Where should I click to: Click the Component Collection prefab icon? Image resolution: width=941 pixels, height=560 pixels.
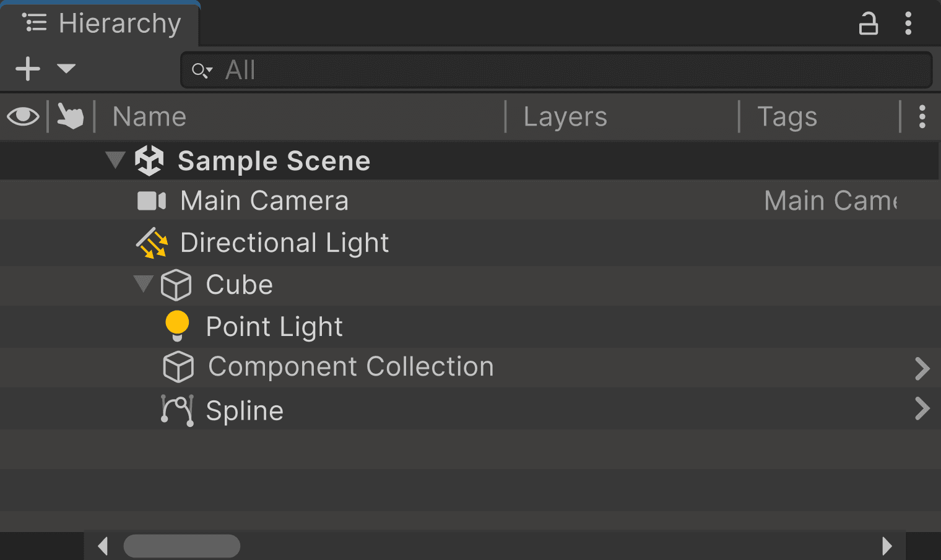(178, 367)
